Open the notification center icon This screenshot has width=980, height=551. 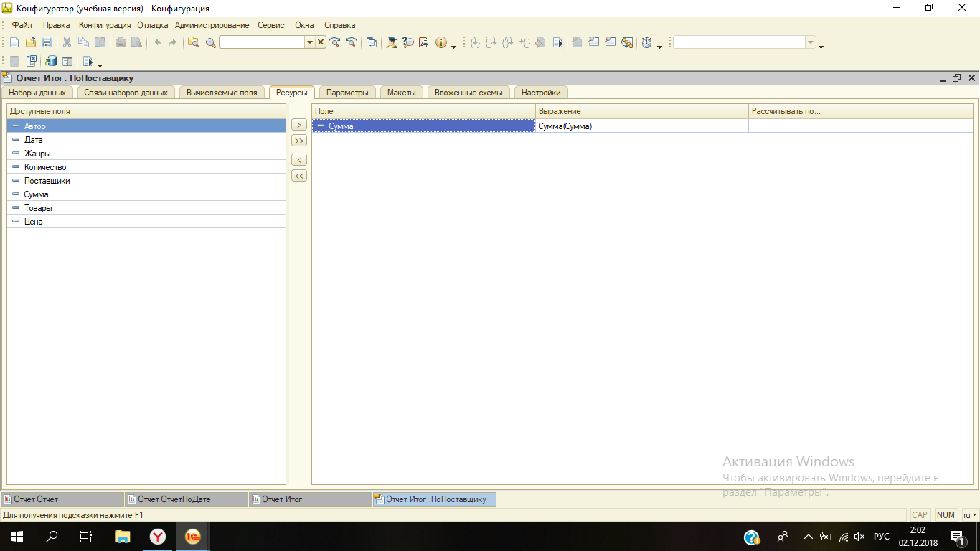957,537
